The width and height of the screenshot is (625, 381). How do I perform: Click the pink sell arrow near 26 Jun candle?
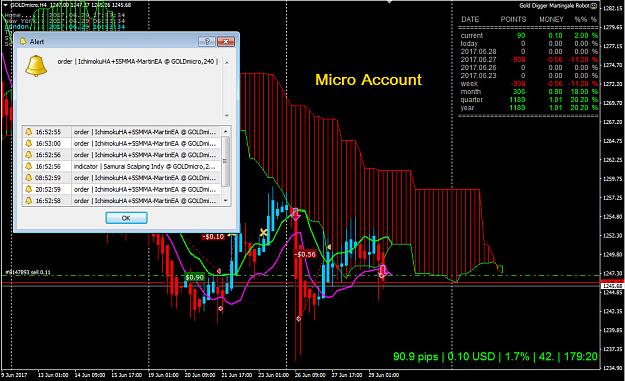(295, 214)
